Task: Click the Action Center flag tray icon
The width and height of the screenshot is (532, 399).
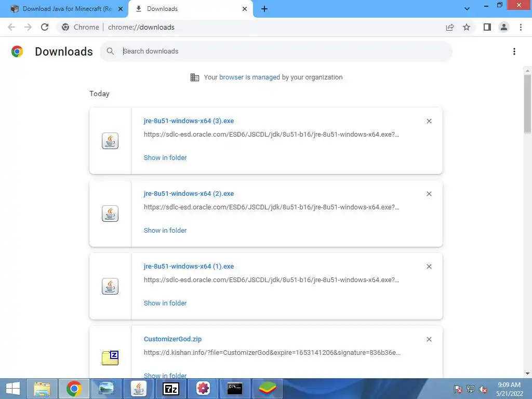Action: (458, 389)
